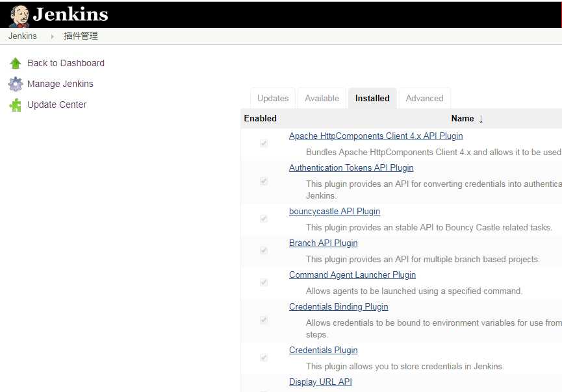The image size is (562, 392).
Task: Click the Enabled column header
Action: (x=261, y=119)
